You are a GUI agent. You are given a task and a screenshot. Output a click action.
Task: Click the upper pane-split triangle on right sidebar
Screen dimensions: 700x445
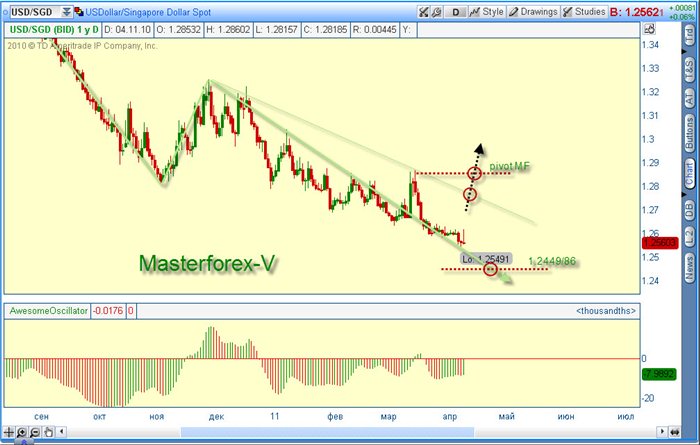(x=683, y=52)
